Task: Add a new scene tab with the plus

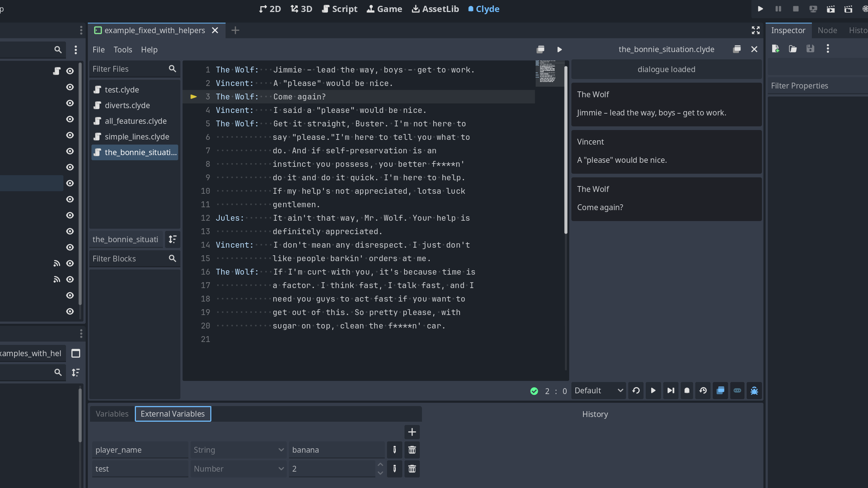Action: point(235,30)
